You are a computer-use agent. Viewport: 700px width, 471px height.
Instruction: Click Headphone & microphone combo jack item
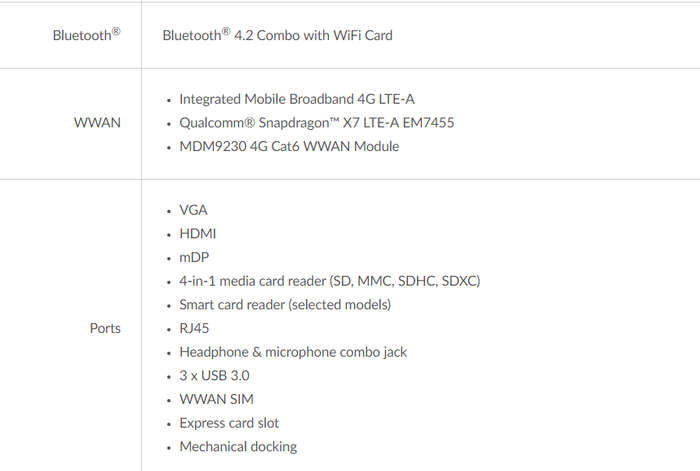click(x=293, y=352)
